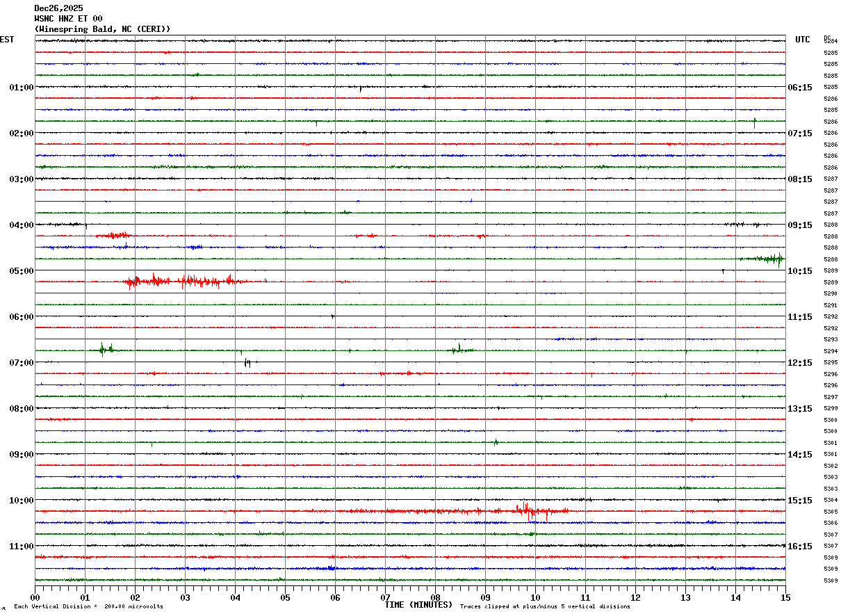
Task: Click the 08:15 UTC time label
Action: click(x=799, y=179)
